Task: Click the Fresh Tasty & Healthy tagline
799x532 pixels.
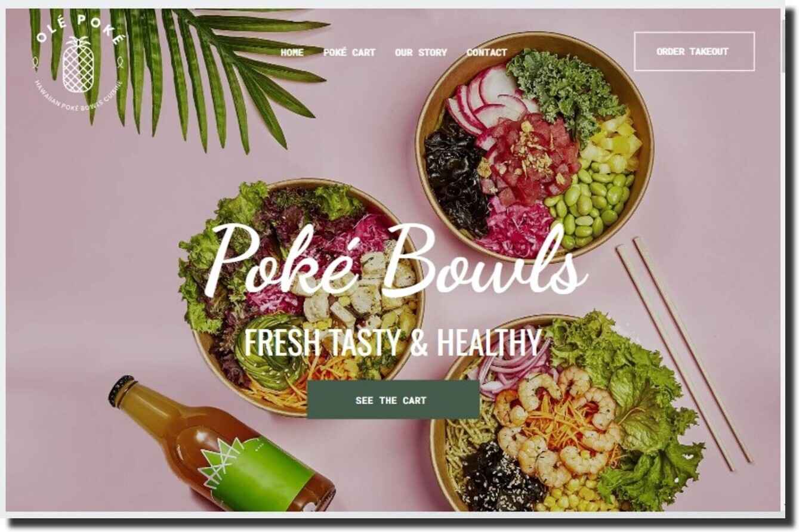Action: click(393, 342)
